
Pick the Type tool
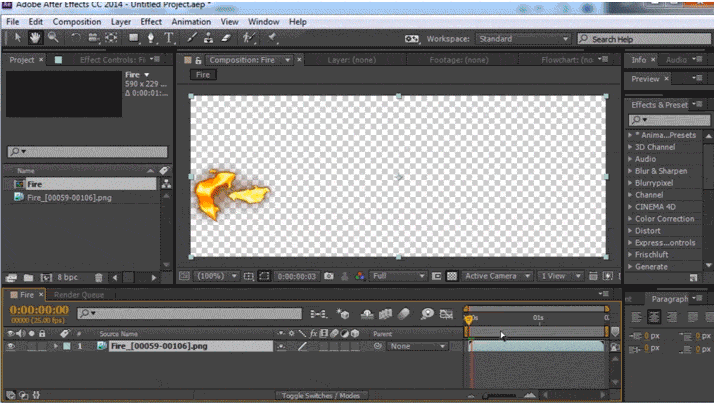[169, 38]
